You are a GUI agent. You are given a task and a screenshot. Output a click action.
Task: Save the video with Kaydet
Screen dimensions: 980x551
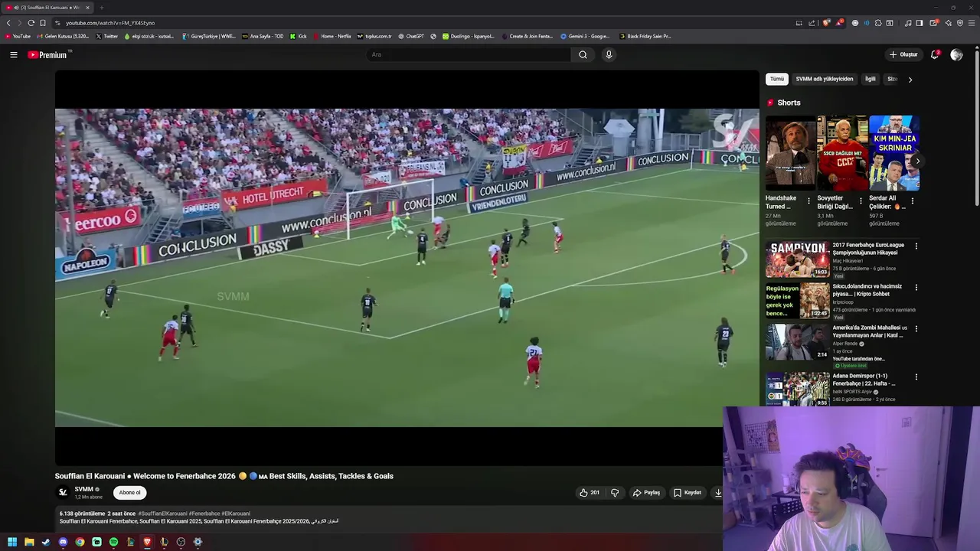pyautogui.click(x=688, y=493)
